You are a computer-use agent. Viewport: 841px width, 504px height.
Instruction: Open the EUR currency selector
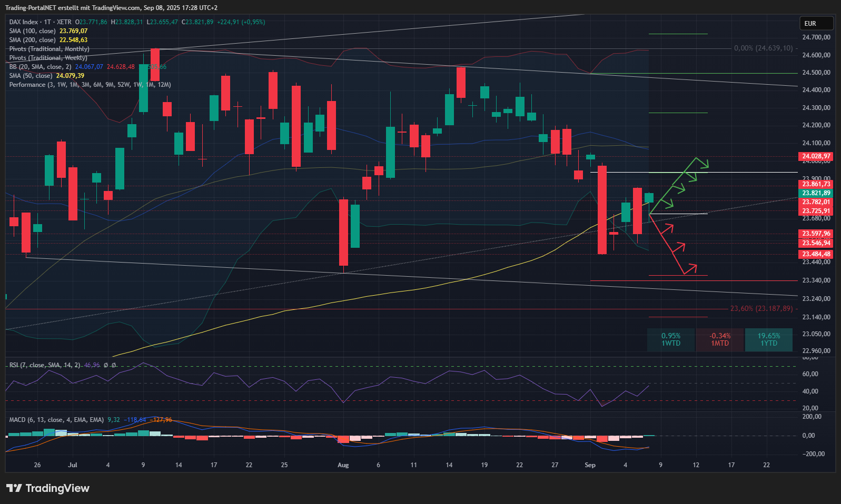pyautogui.click(x=816, y=23)
